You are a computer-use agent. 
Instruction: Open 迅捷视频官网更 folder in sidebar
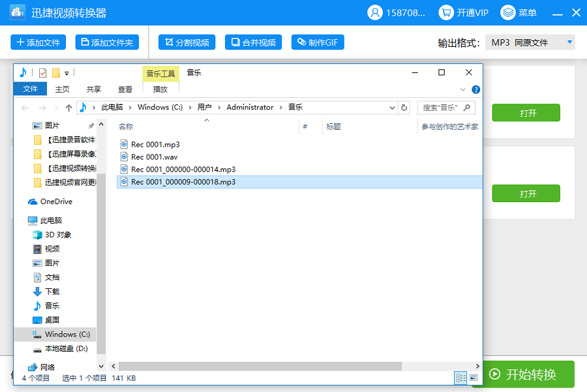[x=65, y=183]
